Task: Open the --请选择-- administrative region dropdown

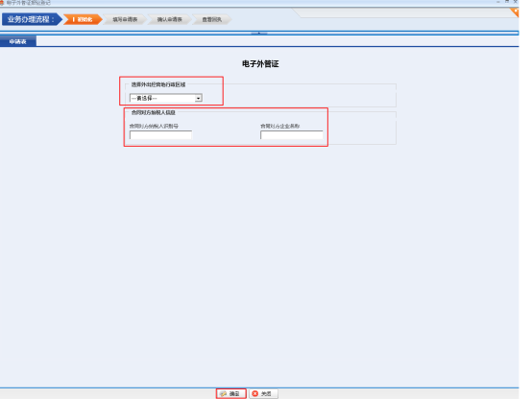Action: 166,98
